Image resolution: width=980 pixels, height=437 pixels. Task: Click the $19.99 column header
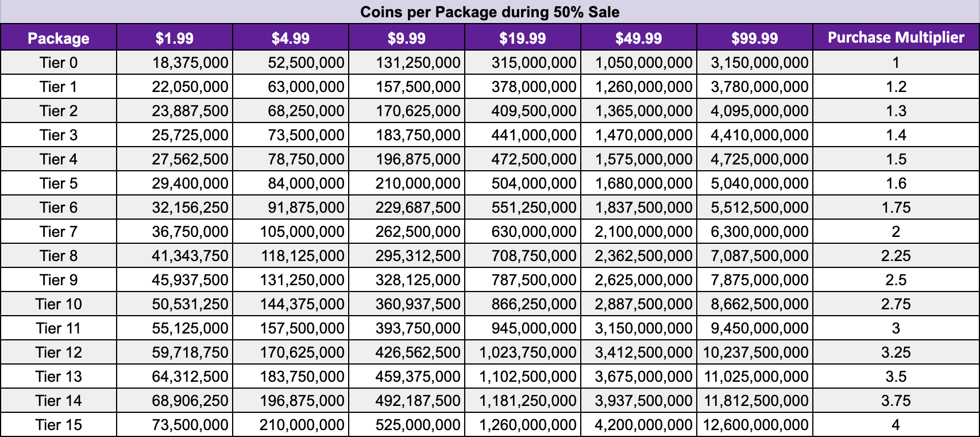[523, 38]
